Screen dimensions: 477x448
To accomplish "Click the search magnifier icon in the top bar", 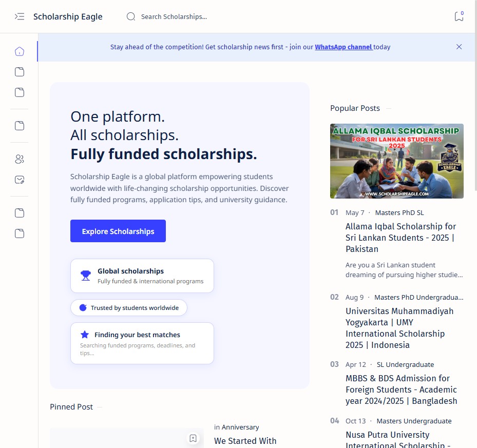I will 131,16.
